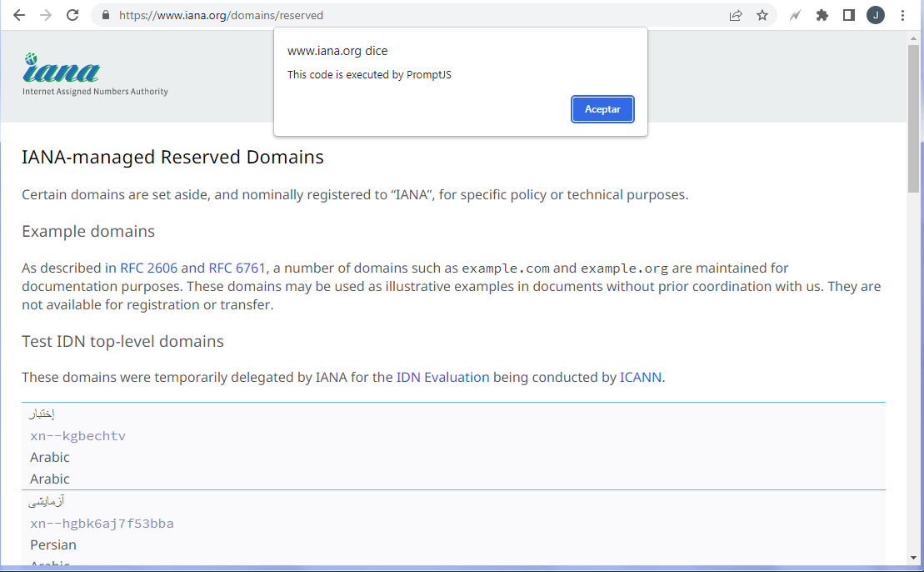The width and height of the screenshot is (924, 572).
Task: Click the lightning-bolt extension icon
Action: point(796,15)
